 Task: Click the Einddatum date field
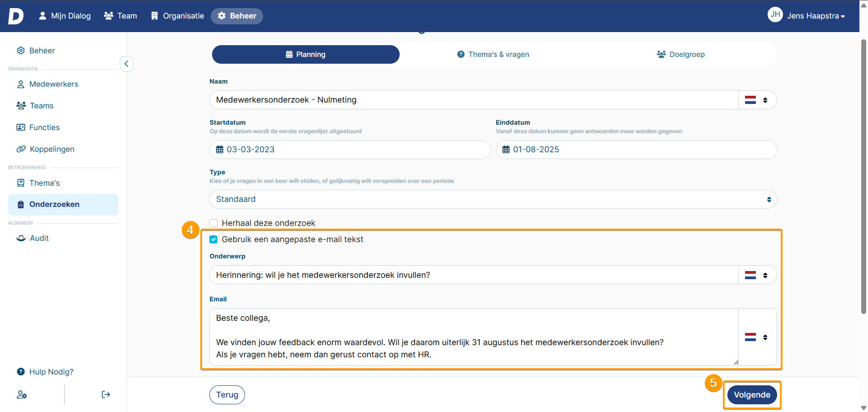[636, 150]
